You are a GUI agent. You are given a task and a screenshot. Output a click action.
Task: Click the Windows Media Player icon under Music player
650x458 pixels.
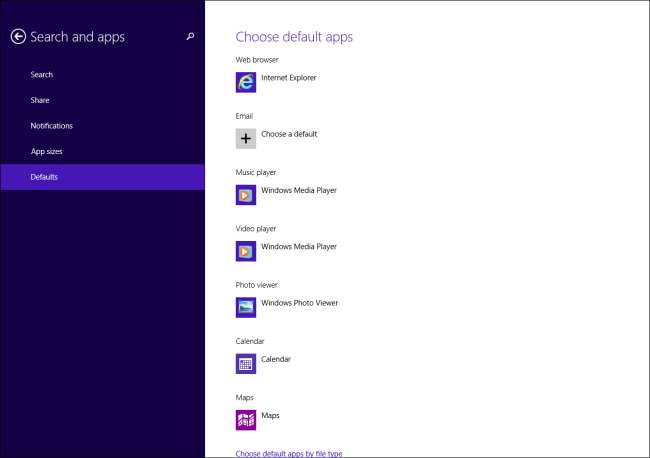click(x=246, y=195)
